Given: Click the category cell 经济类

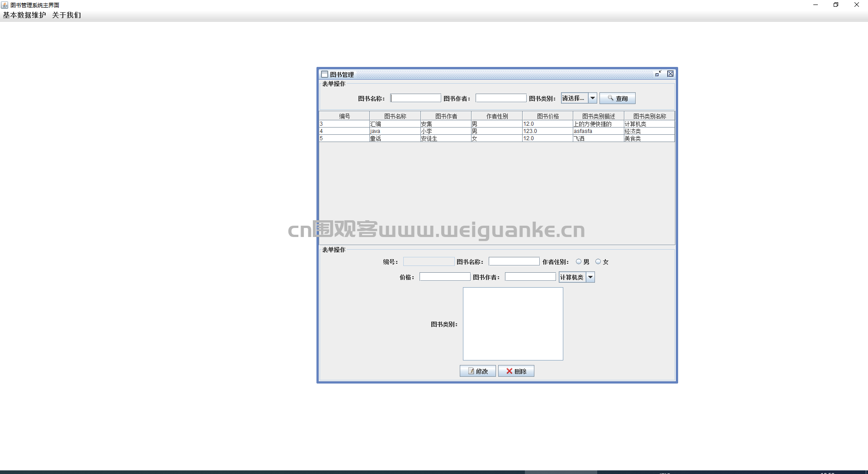Looking at the screenshot, I should click(x=650, y=131).
